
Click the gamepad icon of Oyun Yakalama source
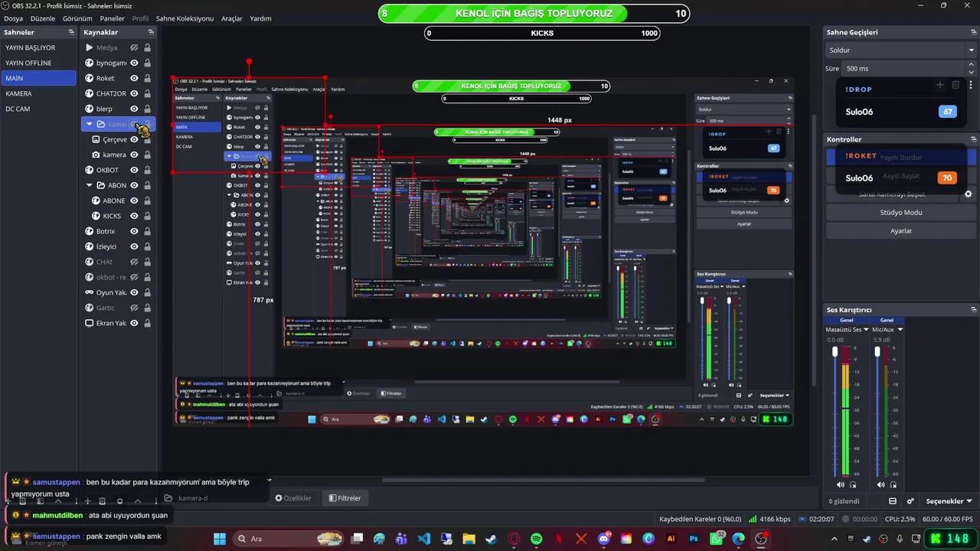coord(89,292)
